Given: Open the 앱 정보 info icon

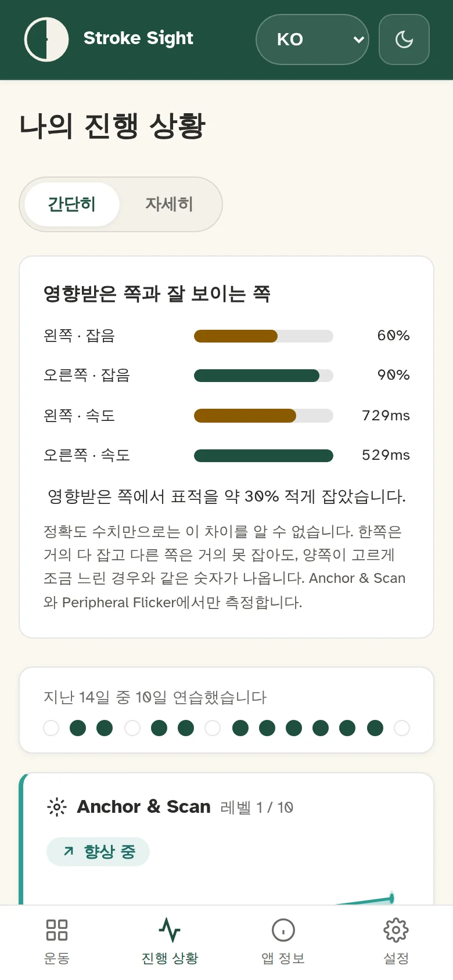Looking at the screenshot, I should pos(283,929).
